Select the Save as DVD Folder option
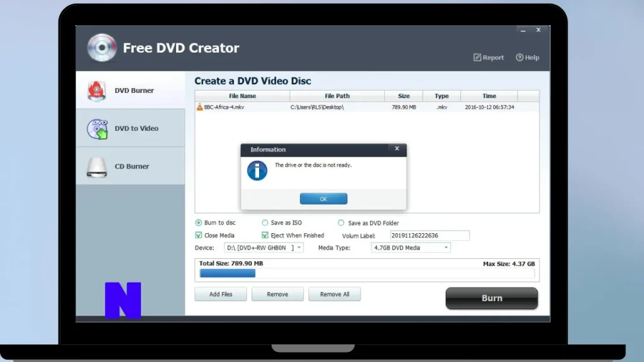 coord(341,223)
